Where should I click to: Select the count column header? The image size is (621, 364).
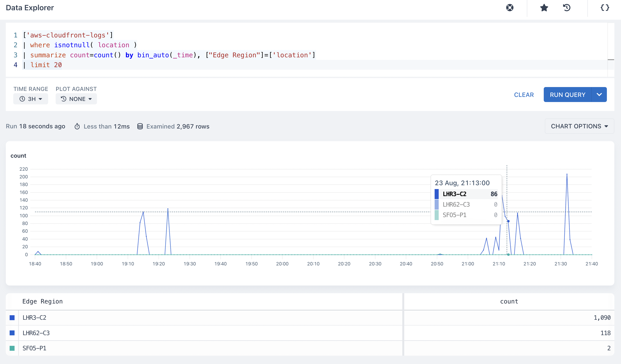pos(509,302)
